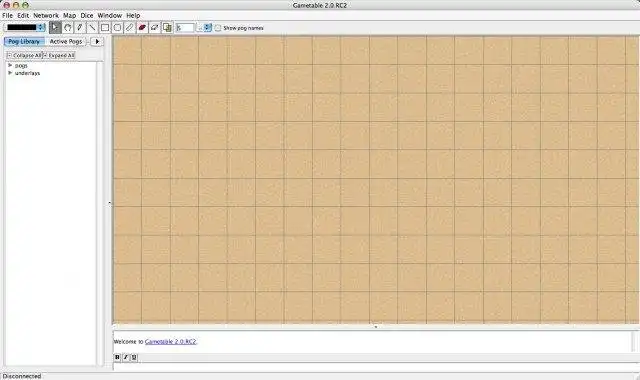Switch to the Active Pogs tab
640x380 pixels.
point(66,42)
